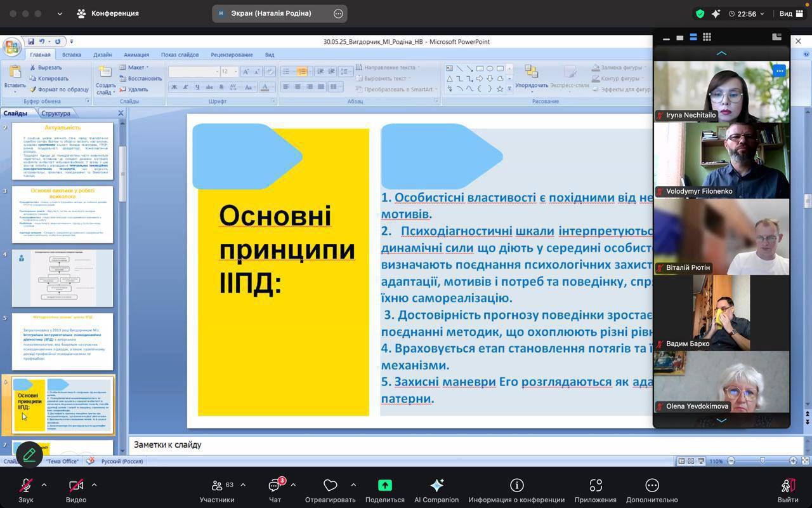The width and height of the screenshot is (812, 508).
Task: Click the green Share screen icon
Action: (384, 486)
